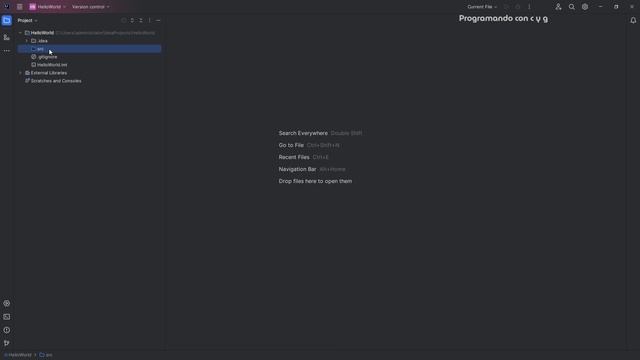This screenshot has width=640, height=360.
Task: Click Drop files here to open them
Action: click(315, 181)
